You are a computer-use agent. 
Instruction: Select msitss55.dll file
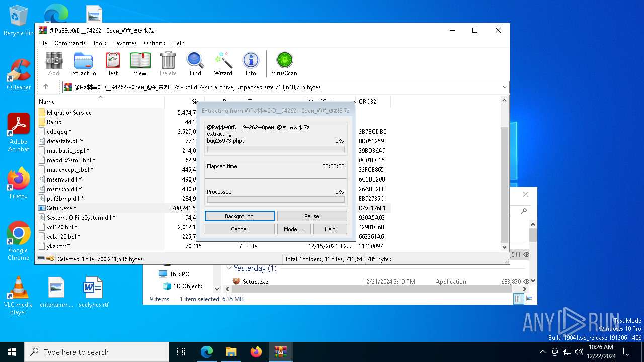tap(64, 189)
